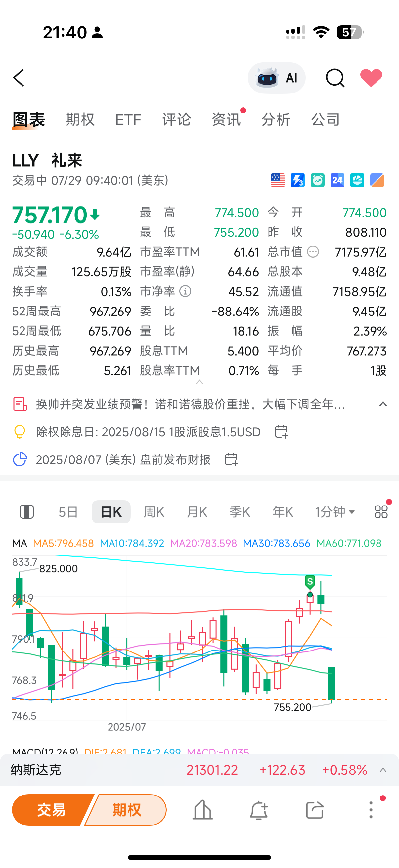399x868 pixels.
Task: Tap the 总市值 more info bubble
Action: click(x=313, y=252)
